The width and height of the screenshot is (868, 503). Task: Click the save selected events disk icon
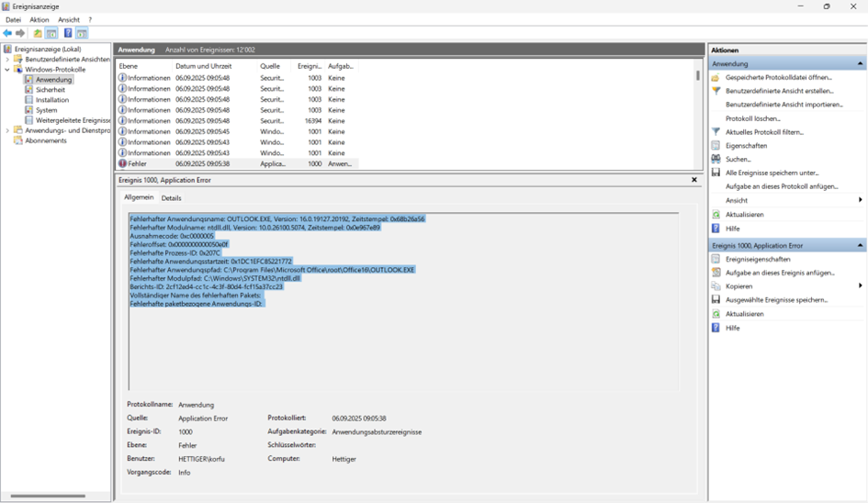(x=716, y=299)
